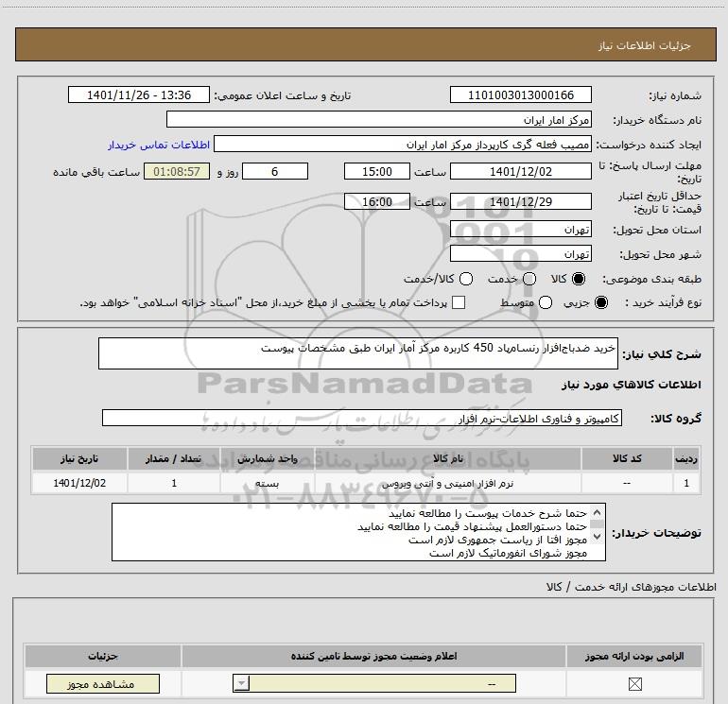
Task: Click the remaining days field showing 6
Action: pos(275,171)
